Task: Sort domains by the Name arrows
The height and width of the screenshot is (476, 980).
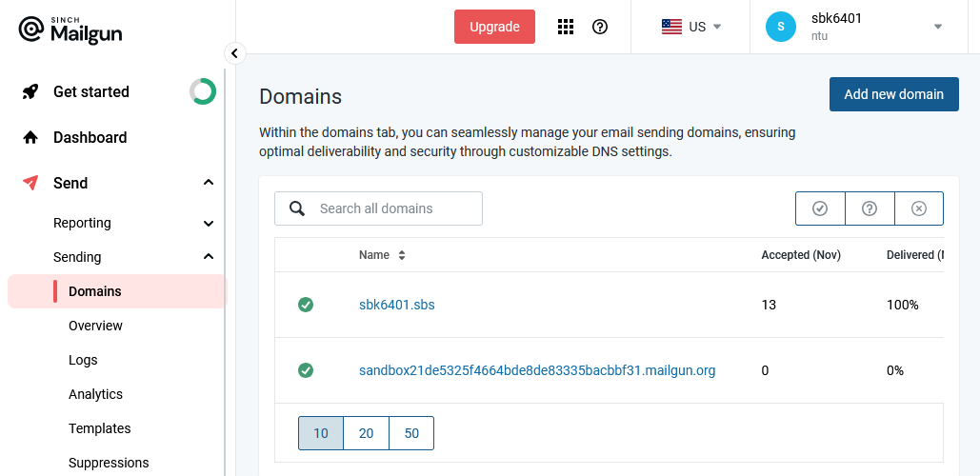Action: coord(402,255)
